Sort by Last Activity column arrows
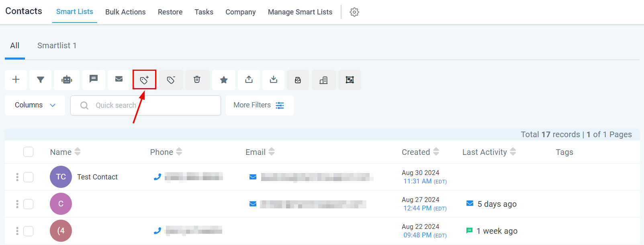Screen dimensions: 644x245 pos(513,152)
